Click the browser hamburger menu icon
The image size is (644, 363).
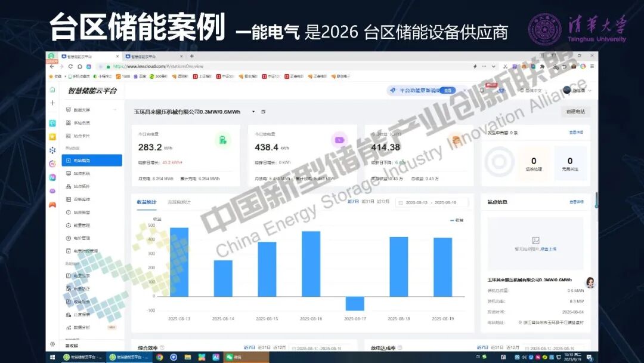pyautogui.click(x=592, y=66)
